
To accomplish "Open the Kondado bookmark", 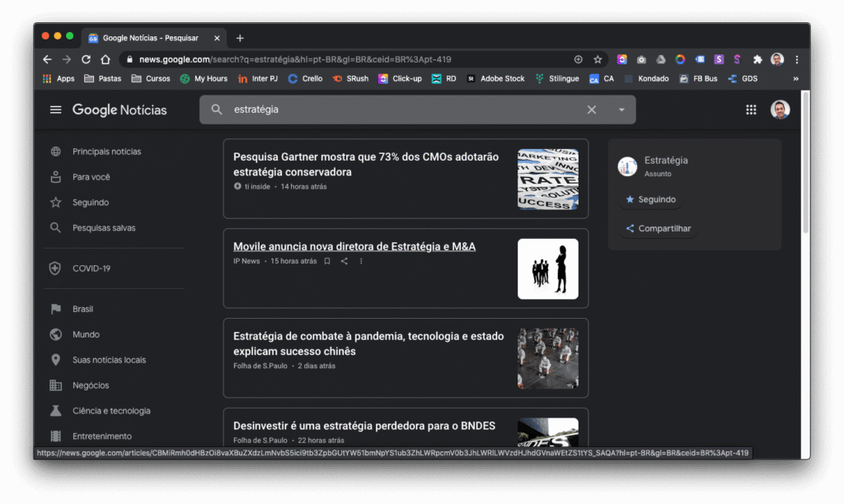I will (x=646, y=78).
